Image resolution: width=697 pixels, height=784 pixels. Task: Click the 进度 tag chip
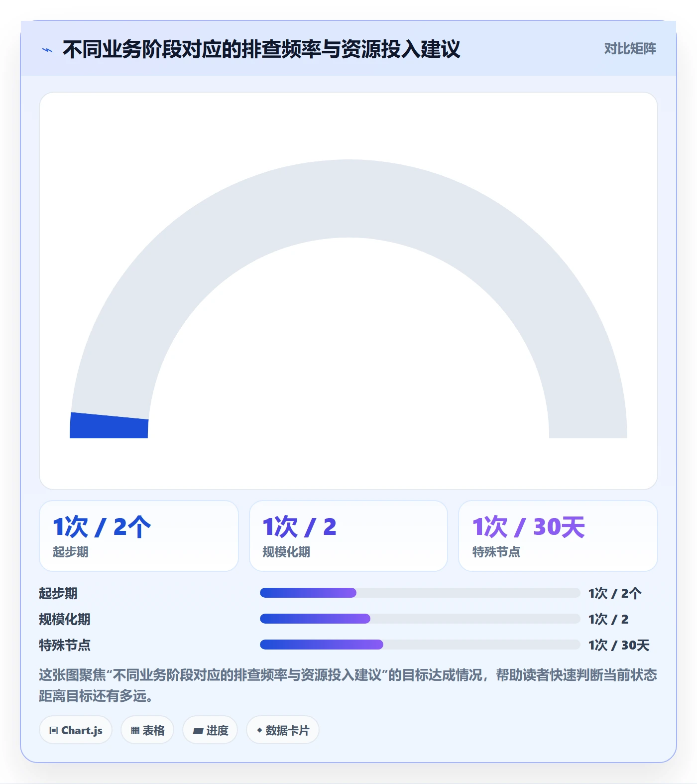click(210, 730)
